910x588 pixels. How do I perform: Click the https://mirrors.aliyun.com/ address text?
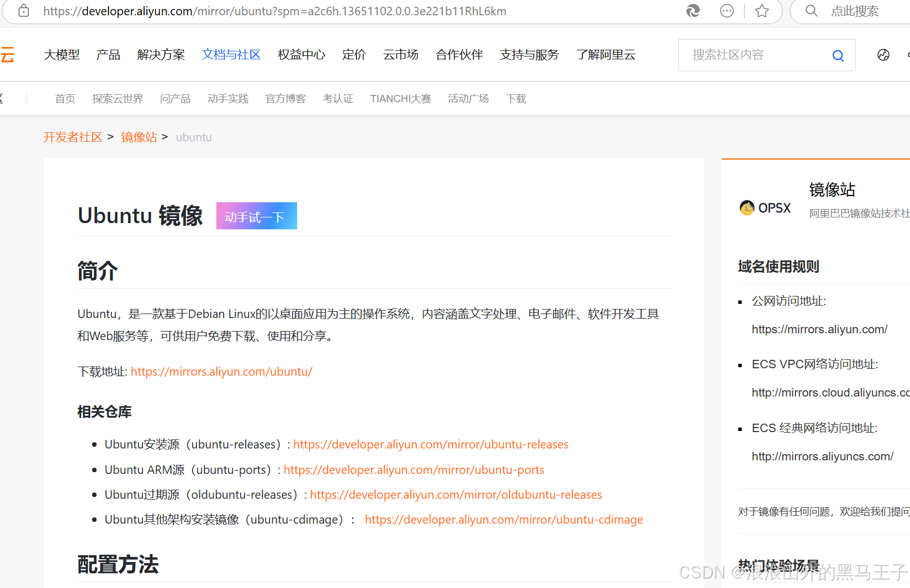pyautogui.click(x=820, y=329)
